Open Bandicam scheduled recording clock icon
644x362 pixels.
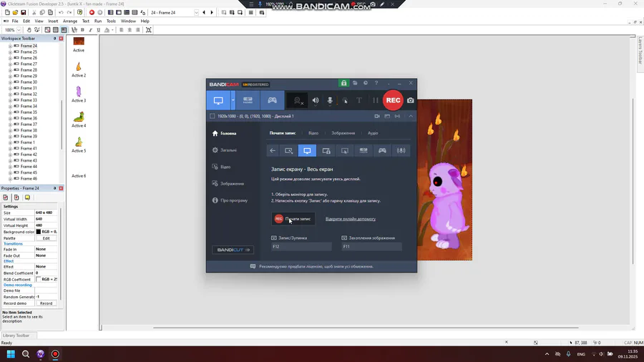click(x=366, y=83)
